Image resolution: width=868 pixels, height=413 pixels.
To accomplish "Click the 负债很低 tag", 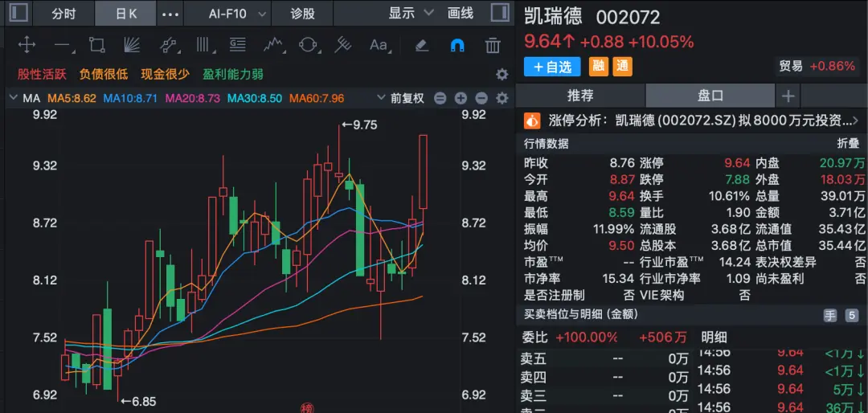I will [x=104, y=74].
